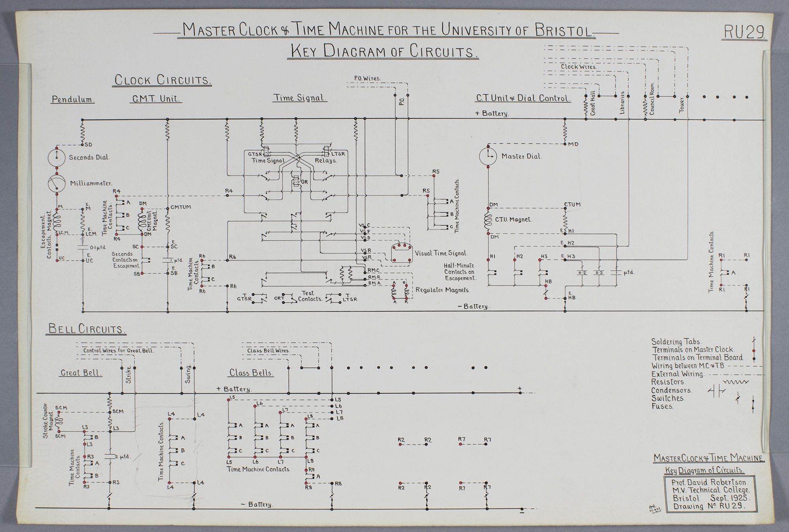The image size is (789, 532).
Task: Click the 2 µfd condenser symbol
Action: point(110,456)
